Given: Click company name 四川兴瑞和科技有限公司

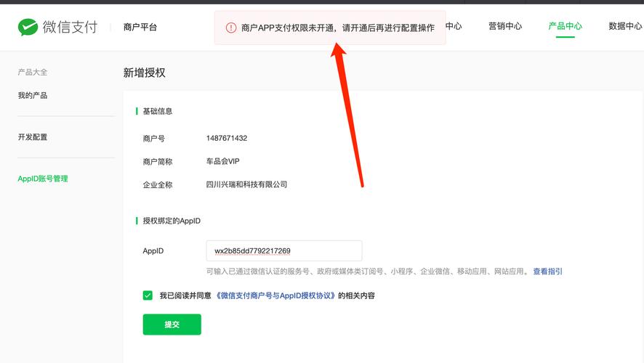Looking at the screenshot, I should tap(246, 184).
